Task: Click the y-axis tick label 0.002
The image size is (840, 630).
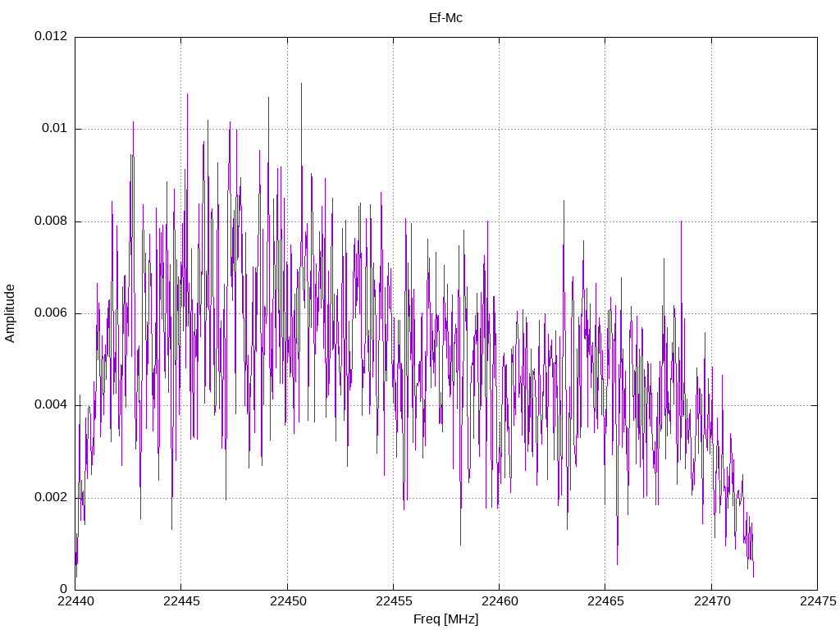Action: (51, 497)
